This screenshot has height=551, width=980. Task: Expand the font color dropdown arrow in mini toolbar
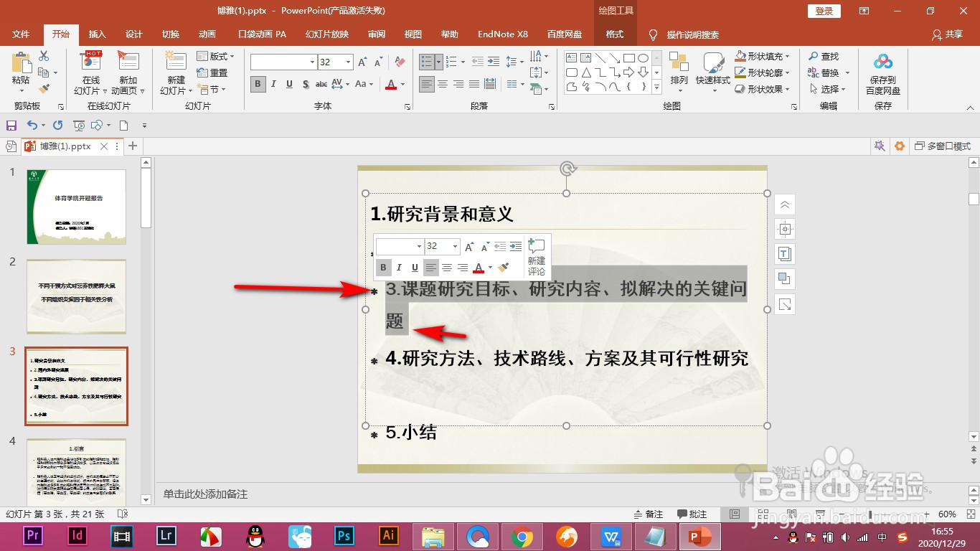point(489,268)
